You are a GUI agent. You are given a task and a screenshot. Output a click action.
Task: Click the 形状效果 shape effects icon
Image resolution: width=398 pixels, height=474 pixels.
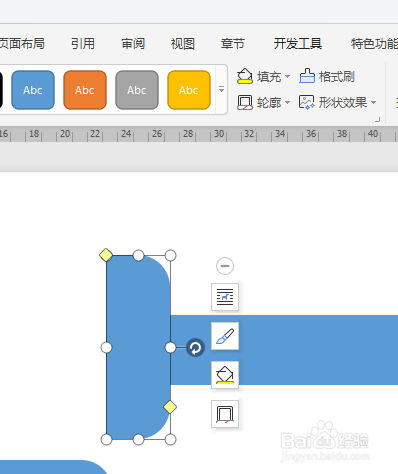pos(307,102)
